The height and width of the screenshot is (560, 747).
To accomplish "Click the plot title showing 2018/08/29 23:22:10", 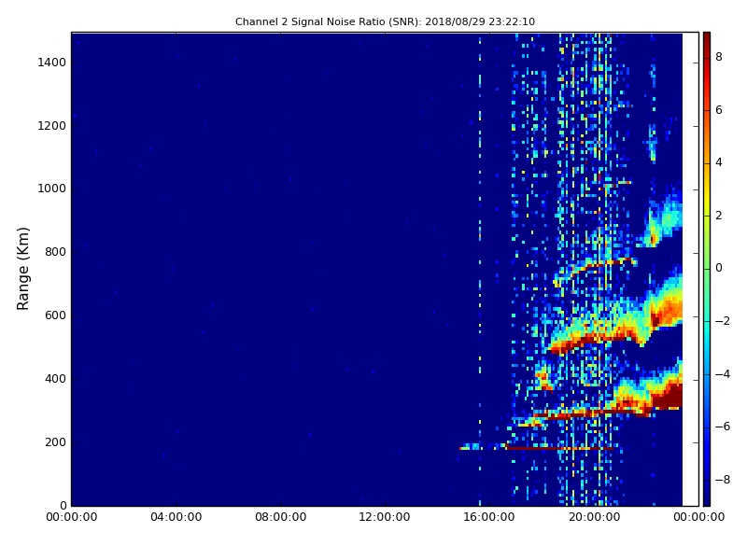I will click(385, 21).
